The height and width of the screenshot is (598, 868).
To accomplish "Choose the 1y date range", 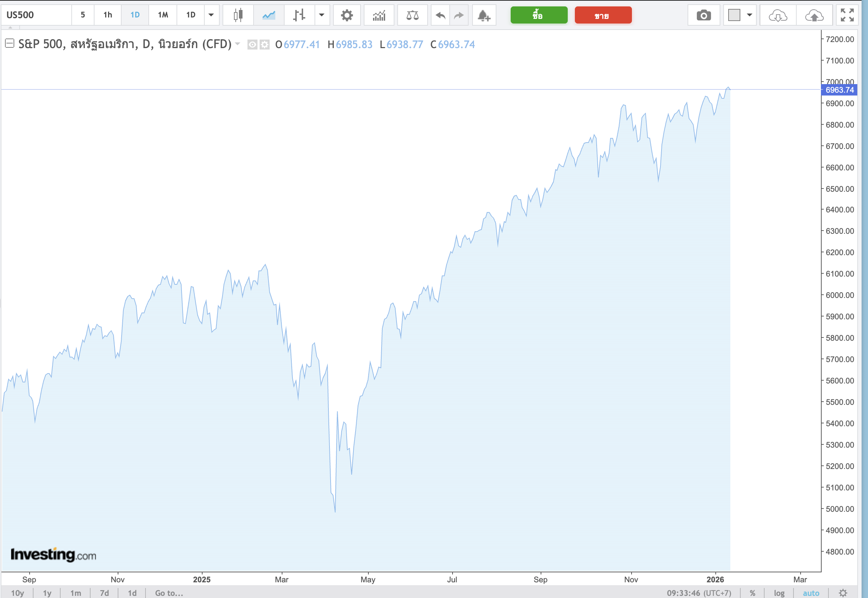I will pos(47,593).
